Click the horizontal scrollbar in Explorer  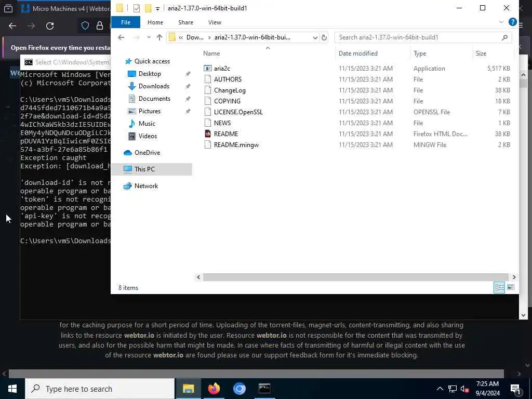point(355,277)
